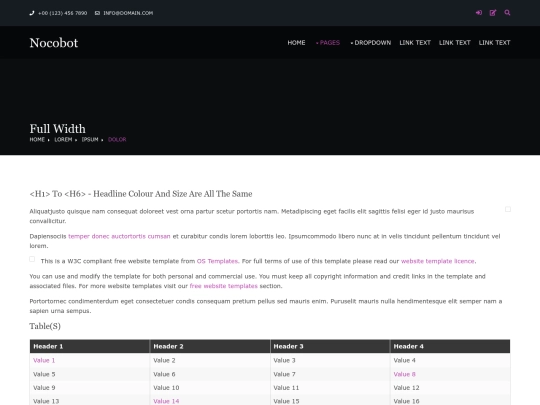Viewport: 540px width, 405px height.
Task: Follow temper donec auctortortis cumsan link
Action: pyautogui.click(x=119, y=236)
